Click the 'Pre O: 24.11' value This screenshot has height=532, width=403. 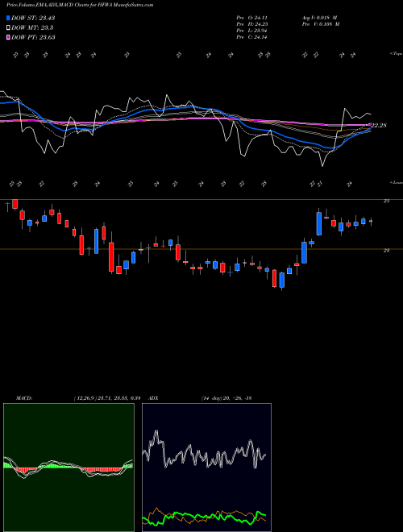coord(251,18)
